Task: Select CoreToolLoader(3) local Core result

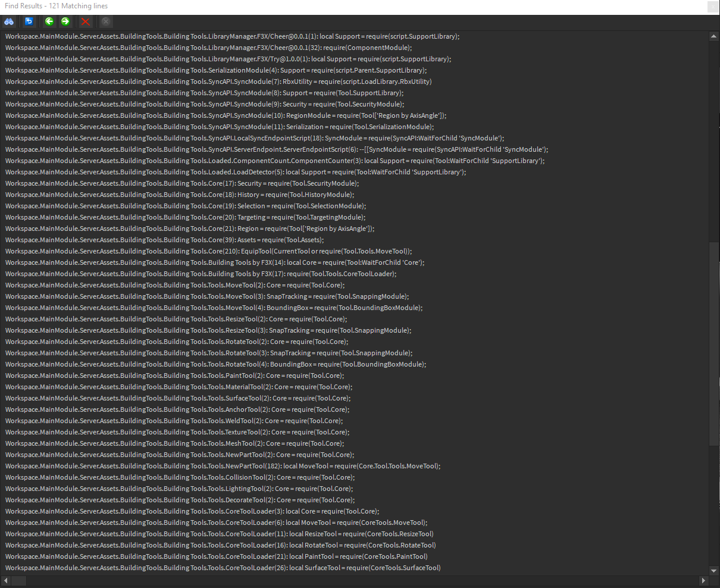Action: 192,511
